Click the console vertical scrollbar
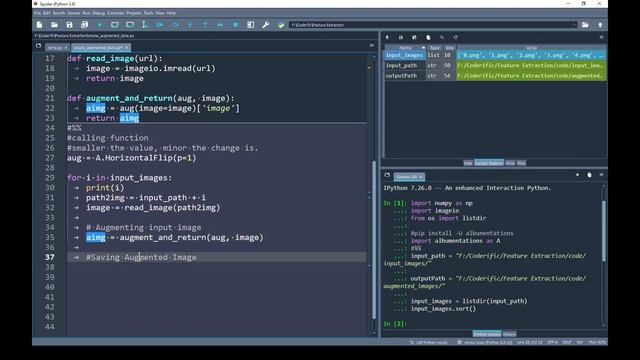The width and height of the screenshot is (640, 360). pos(604,231)
